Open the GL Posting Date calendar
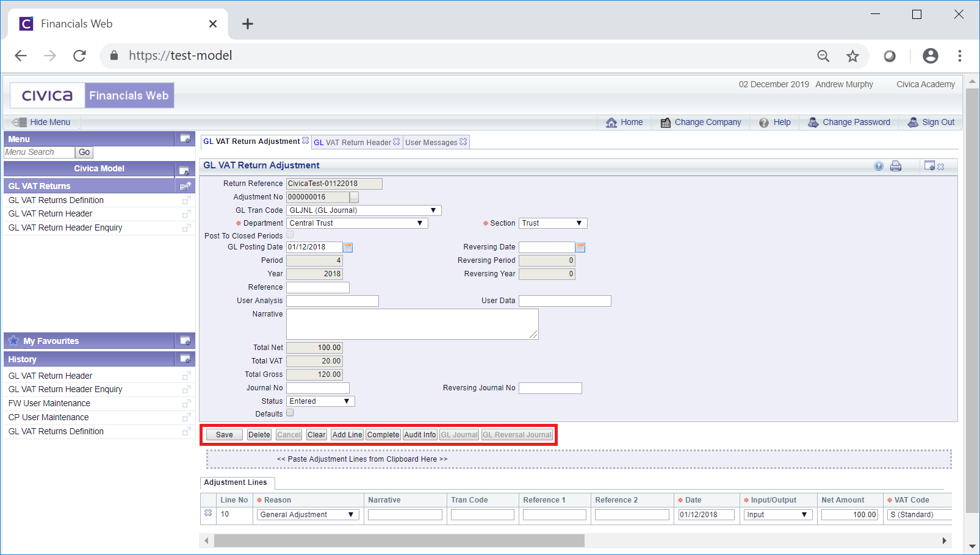 (x=348, y=247)
